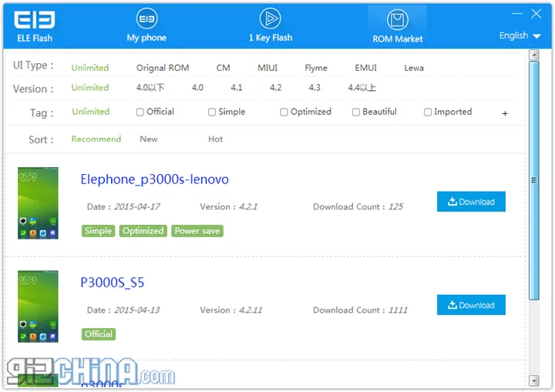Viewport: 555px width, 392px height.
Task: Choose the 4.2 version filter
Action: point(275,87)
